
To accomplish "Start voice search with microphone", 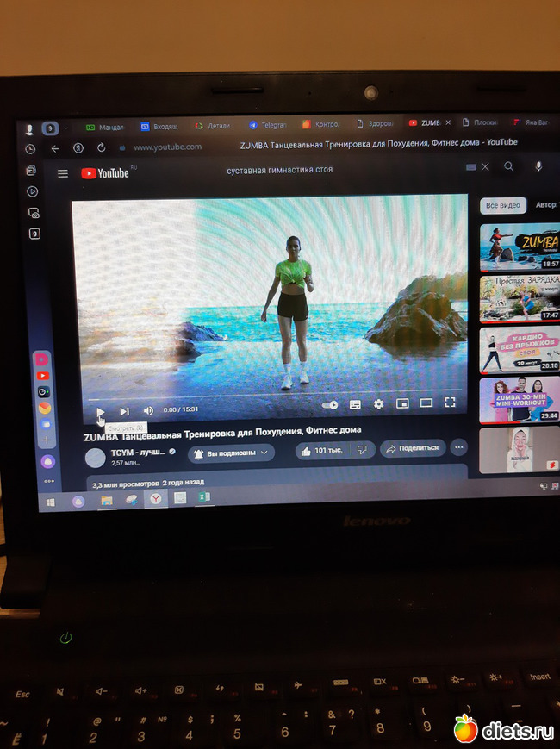I will pos(538,166).
